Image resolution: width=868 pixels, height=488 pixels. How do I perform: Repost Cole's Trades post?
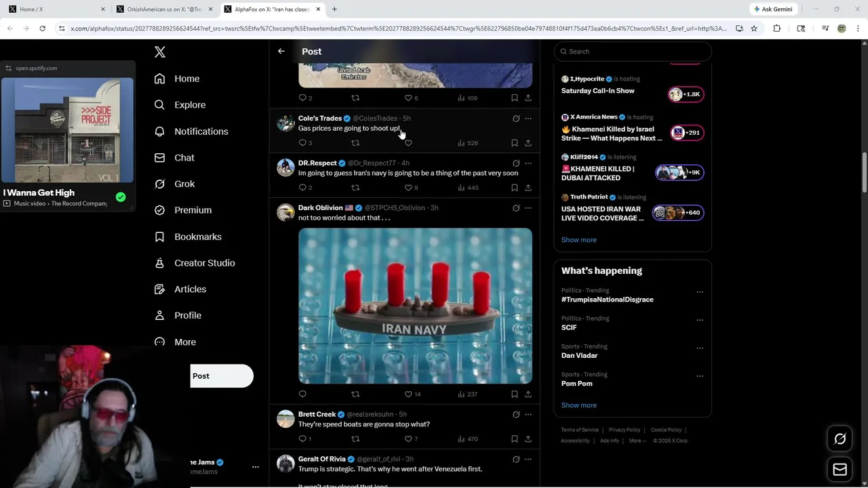point(355,143)
